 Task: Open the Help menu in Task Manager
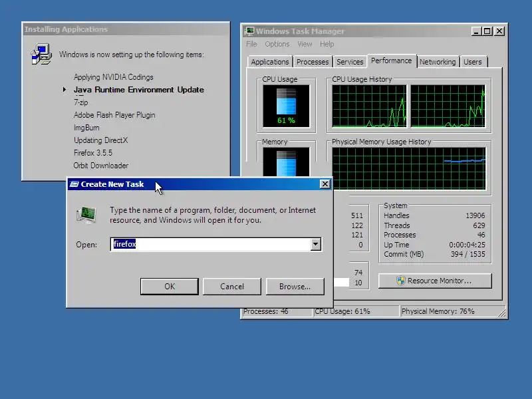327,44
